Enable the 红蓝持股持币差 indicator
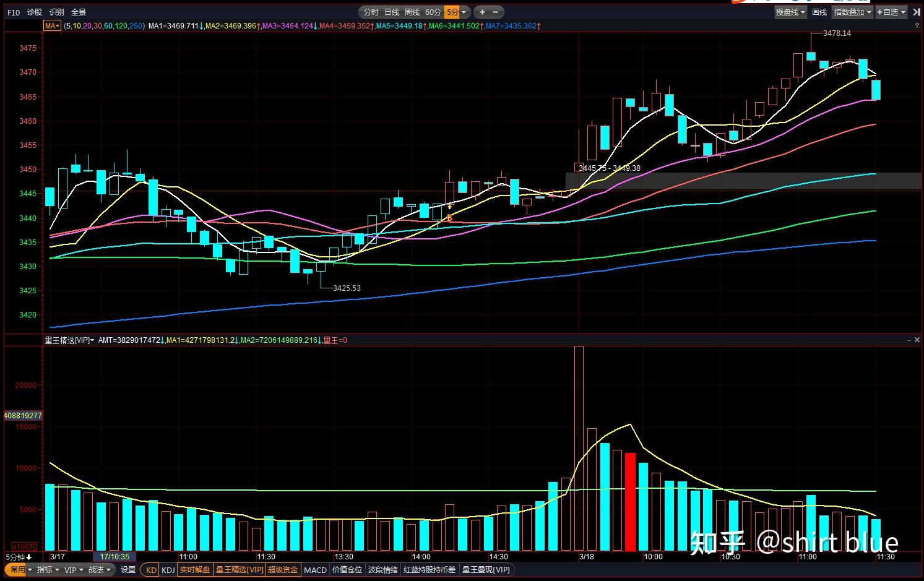This screenshot has width=924, height=581. point(430,570)
